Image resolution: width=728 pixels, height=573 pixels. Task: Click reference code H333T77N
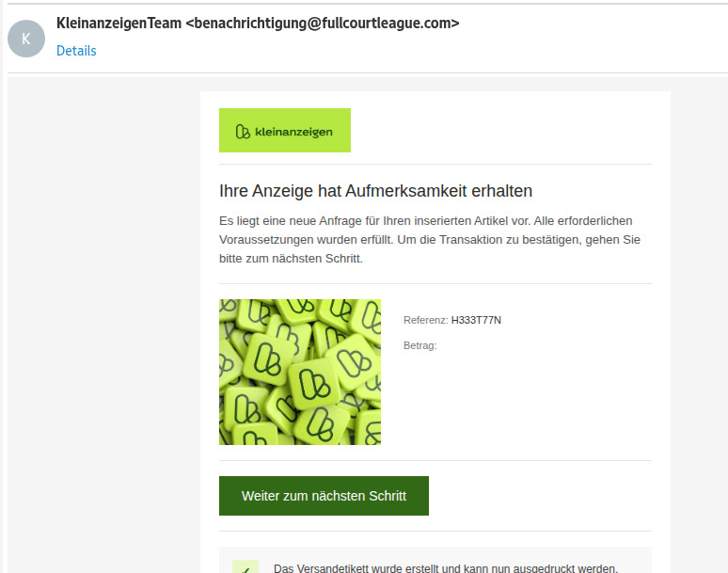coord(476,320)
